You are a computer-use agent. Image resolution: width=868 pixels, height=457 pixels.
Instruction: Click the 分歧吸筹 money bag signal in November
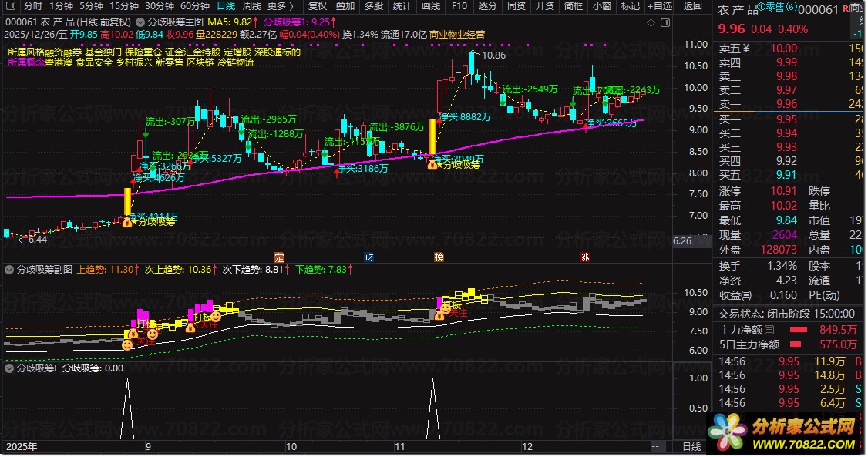pos(432,163)
